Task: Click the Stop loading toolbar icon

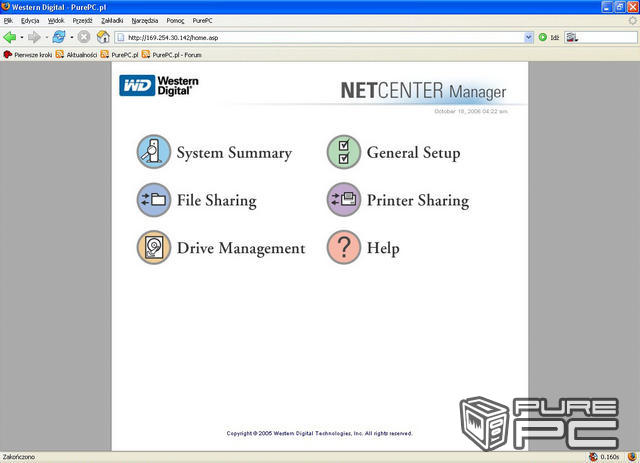Action: pos(84,37)
